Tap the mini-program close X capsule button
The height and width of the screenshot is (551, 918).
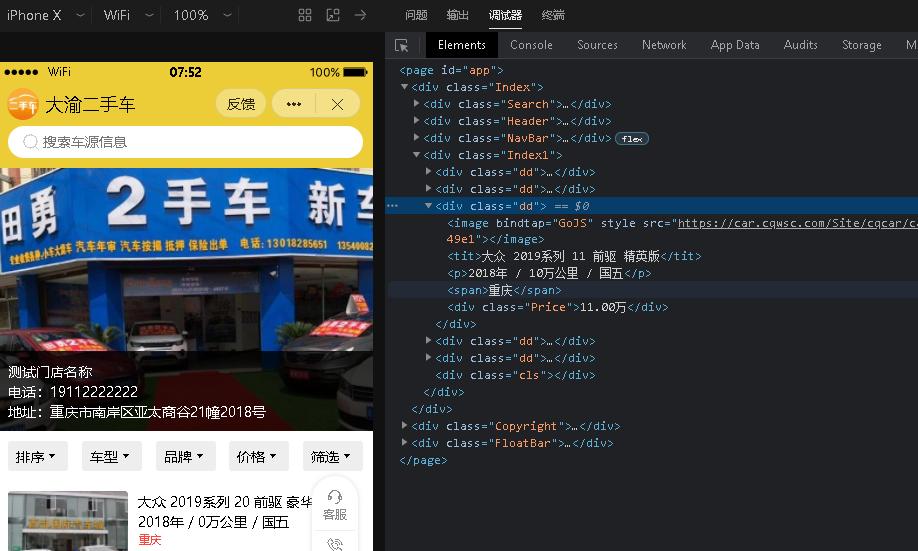(338, 104)
